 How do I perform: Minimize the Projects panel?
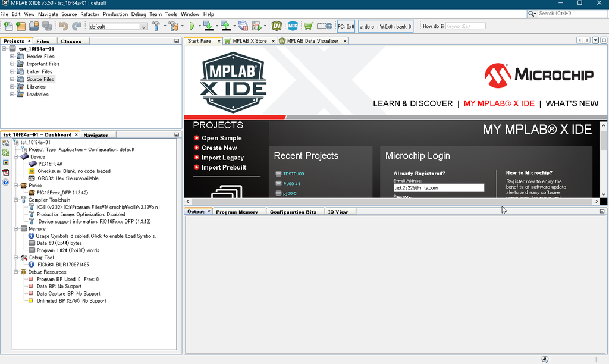[x=177, y=41]
